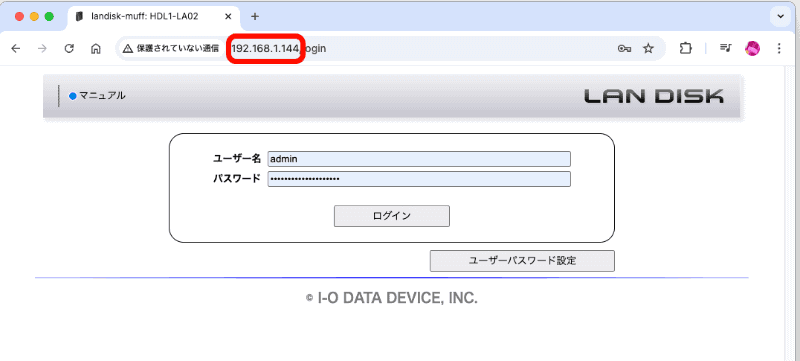800x361 pixels.
Task: Select the landisk-muff: HDL1-LA02 tab
Action: pyautogui.click(x=154, y=16)
